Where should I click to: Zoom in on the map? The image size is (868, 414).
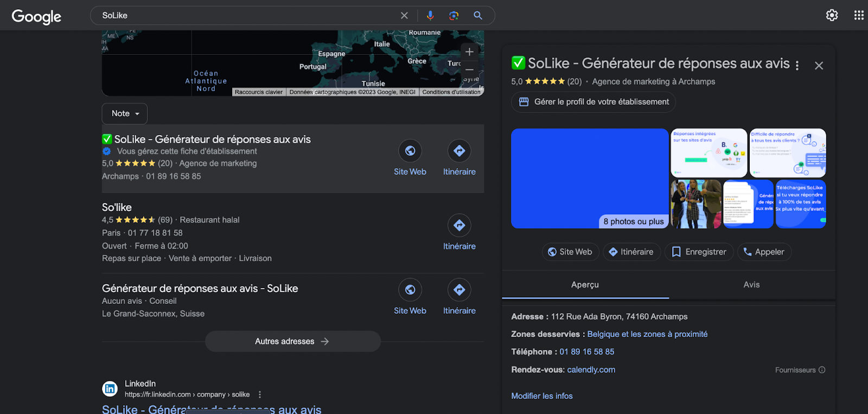tap(469, 52)
